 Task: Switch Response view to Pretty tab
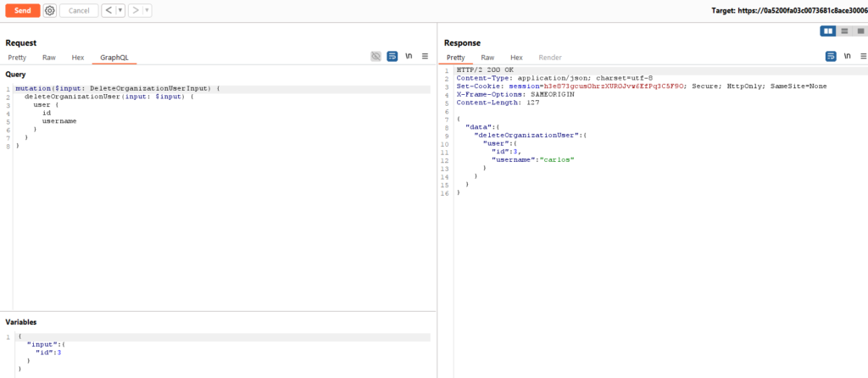(x=455, y=58)
